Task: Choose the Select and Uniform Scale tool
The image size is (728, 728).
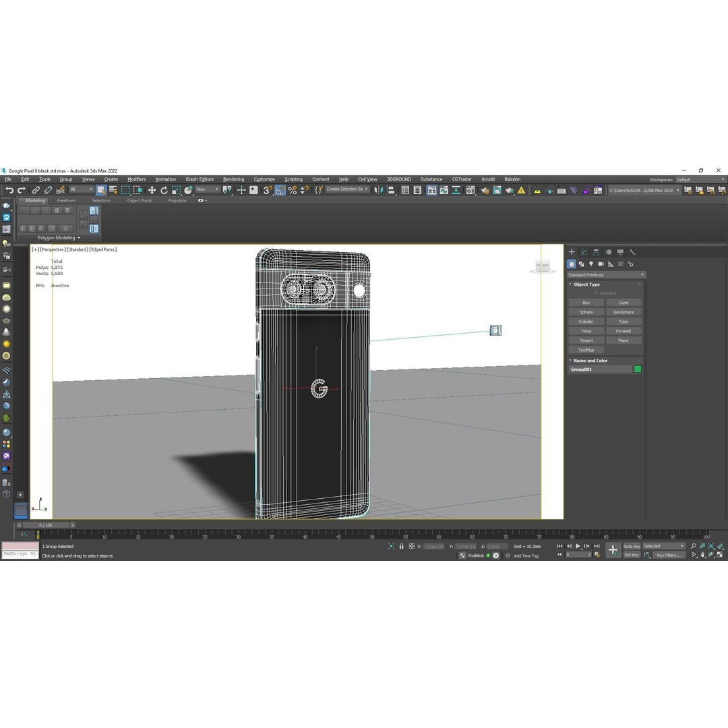Action: pos(176,190)
